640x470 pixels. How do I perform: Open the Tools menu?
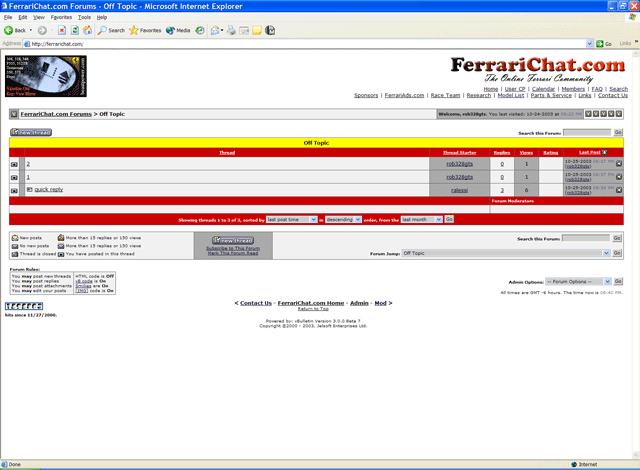(x=84, y=17)
